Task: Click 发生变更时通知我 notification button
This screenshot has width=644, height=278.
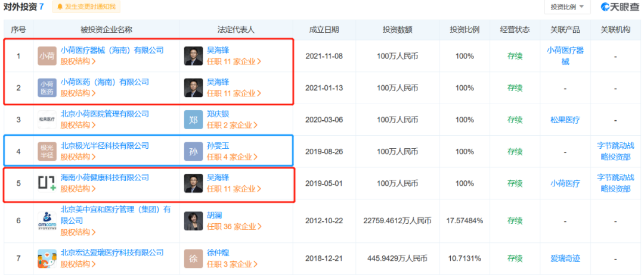Action: (x=86, y=7)
